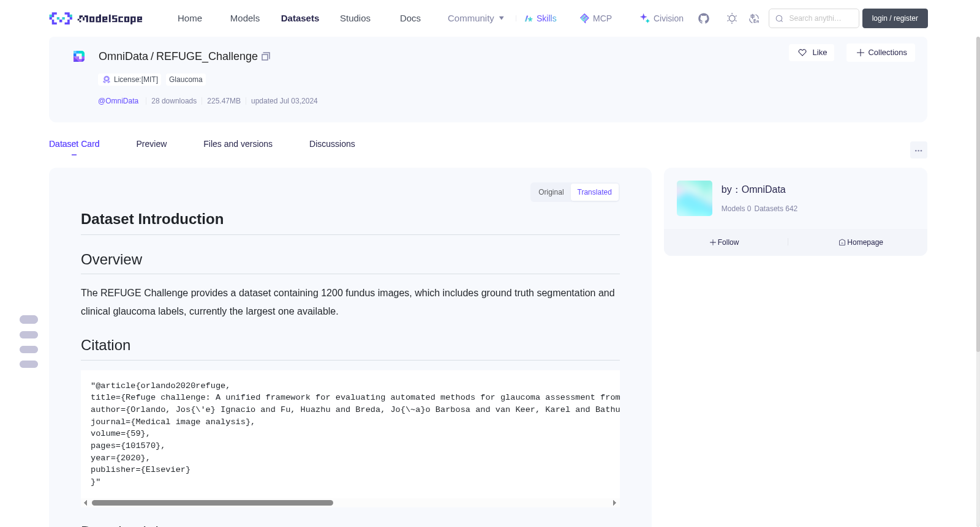The height and width of the screenshot is (527, 980).
Task: Click the Glaucoma tag
Action: pos(186,80)
